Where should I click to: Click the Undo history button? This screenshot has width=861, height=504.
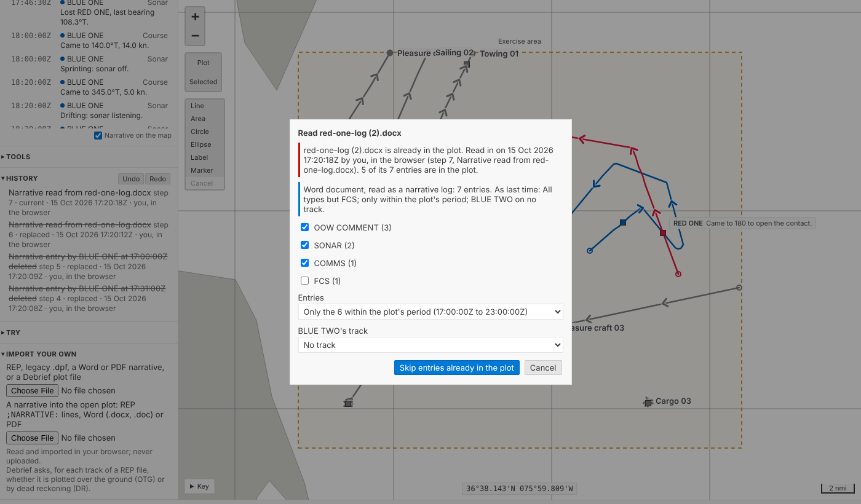[131, 179]
